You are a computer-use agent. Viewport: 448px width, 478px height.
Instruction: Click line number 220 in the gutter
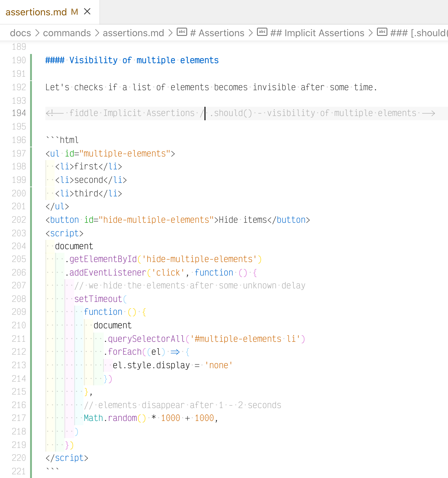point(19,458)
